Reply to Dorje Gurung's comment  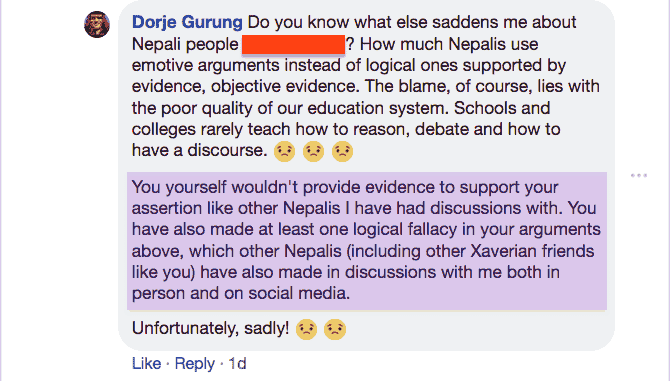click(195, 363)
